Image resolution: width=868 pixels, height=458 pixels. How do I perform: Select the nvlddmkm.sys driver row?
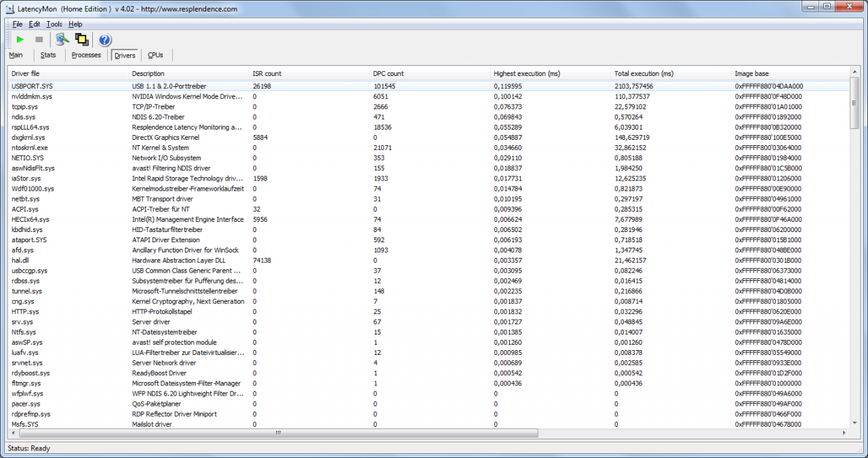(x=32, y=96)
